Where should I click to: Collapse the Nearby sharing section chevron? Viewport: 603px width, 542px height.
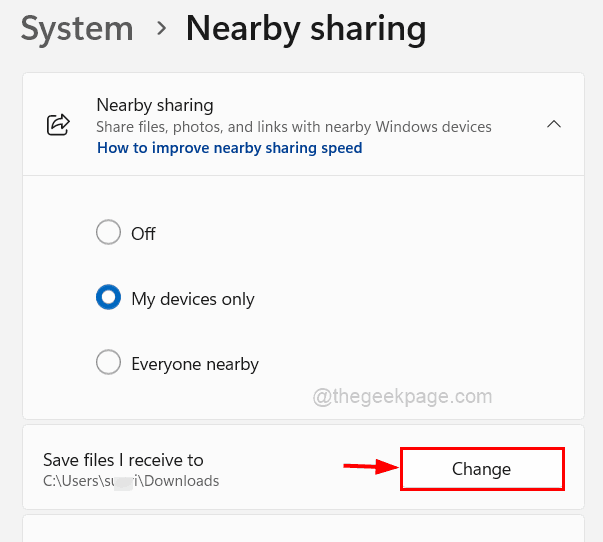pos(554,124)
